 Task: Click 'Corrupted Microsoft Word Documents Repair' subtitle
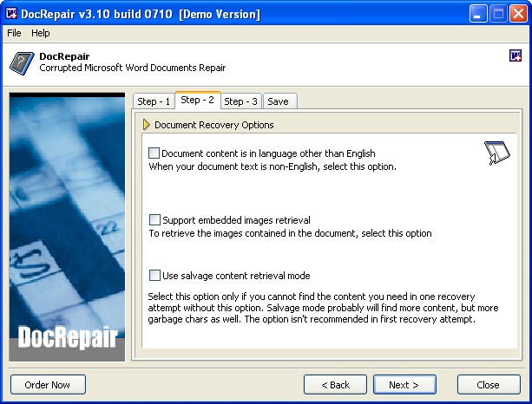tap(133, 68)
